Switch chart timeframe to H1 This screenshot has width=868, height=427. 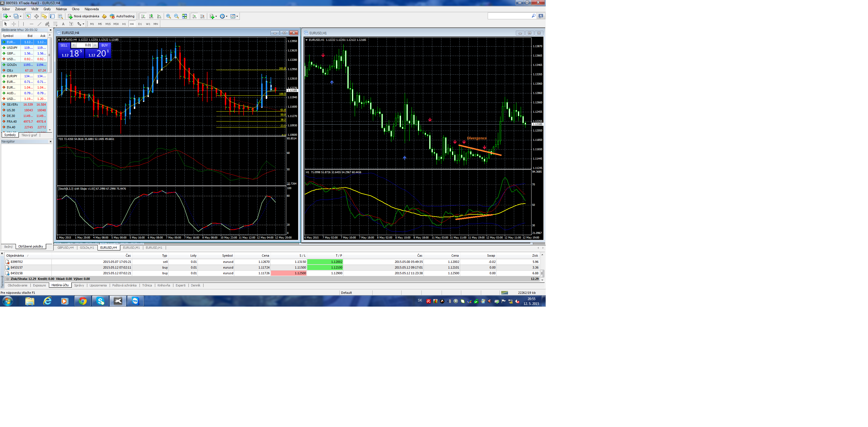click(124, 24)
